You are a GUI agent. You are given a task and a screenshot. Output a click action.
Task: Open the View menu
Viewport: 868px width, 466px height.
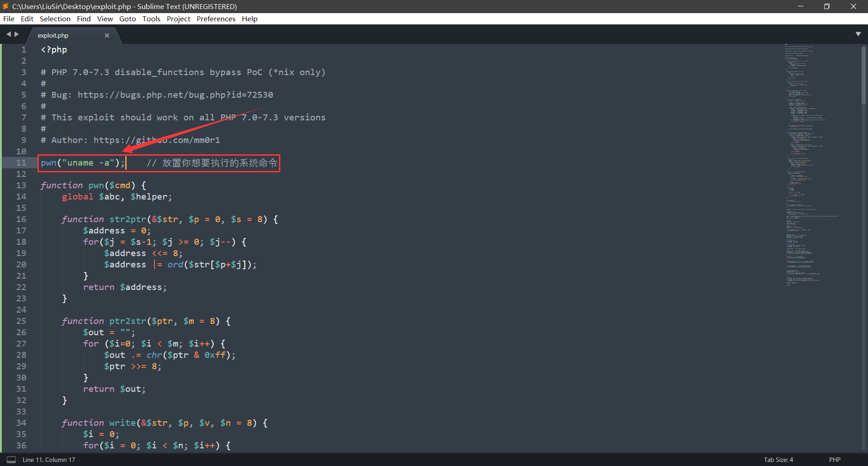105,19
